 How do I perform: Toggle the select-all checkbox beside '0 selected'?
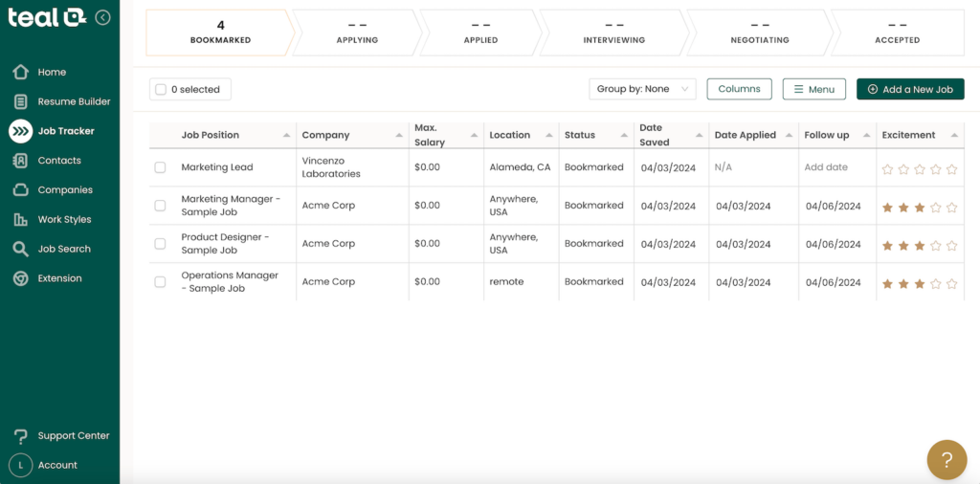161,90
